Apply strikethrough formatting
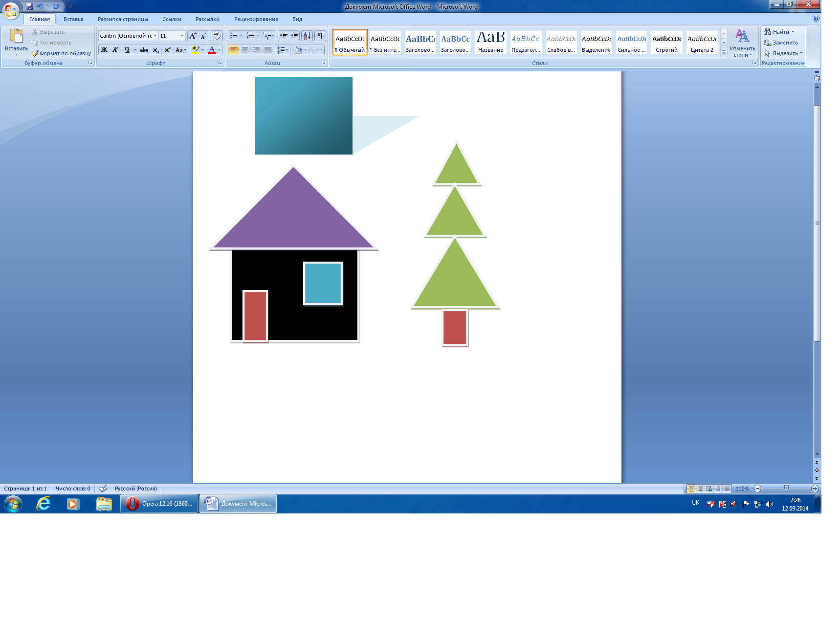 [x=144, y=50]
